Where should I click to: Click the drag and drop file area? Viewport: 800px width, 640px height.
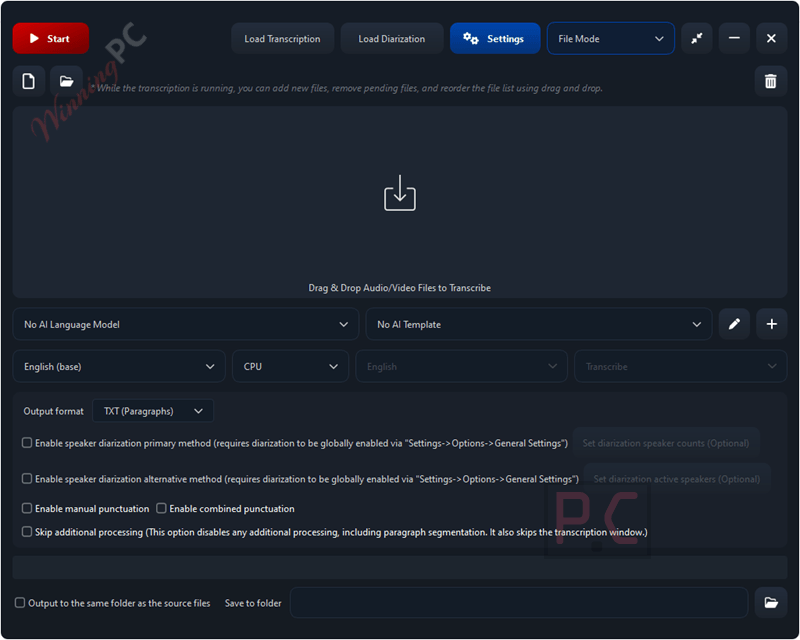click(x=399, y=202)
